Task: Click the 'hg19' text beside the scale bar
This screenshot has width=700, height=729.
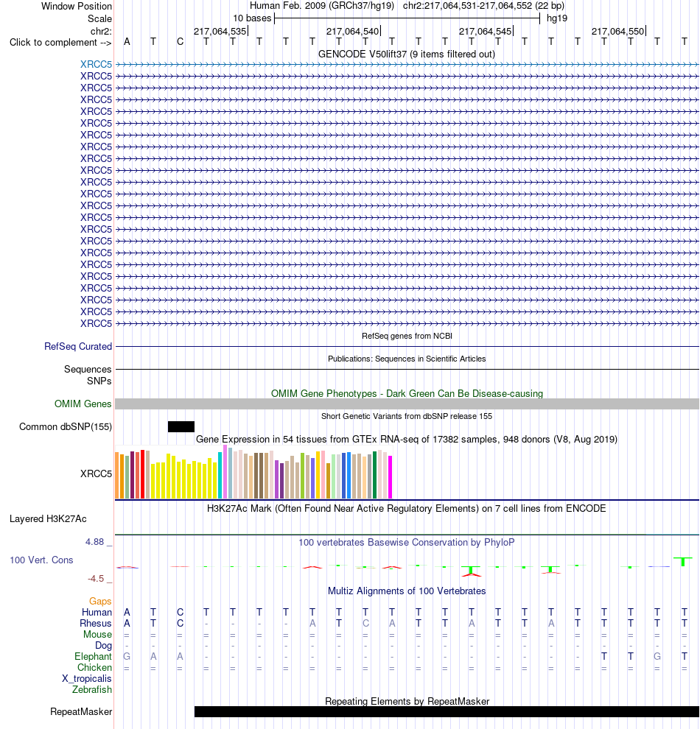Action: click(557, 18)
